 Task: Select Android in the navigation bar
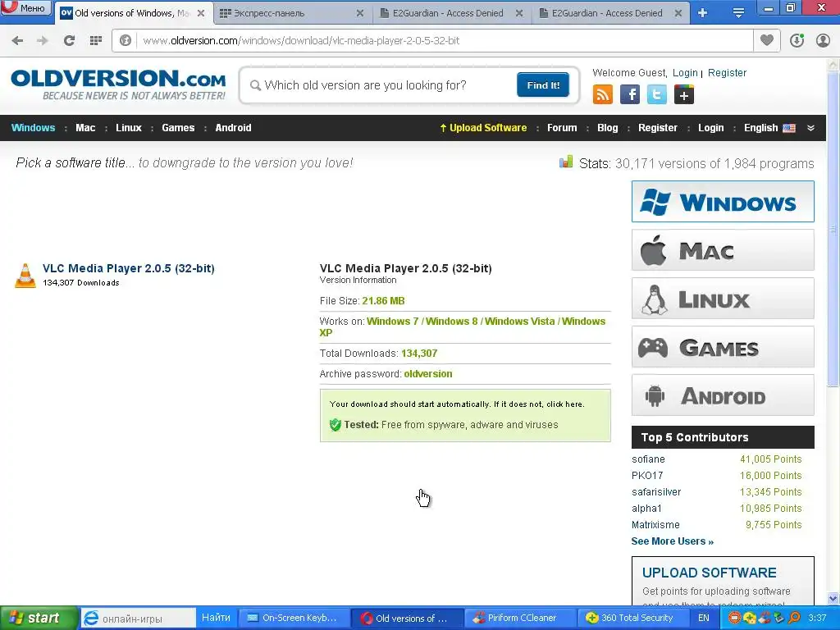(x=233, y=127)
